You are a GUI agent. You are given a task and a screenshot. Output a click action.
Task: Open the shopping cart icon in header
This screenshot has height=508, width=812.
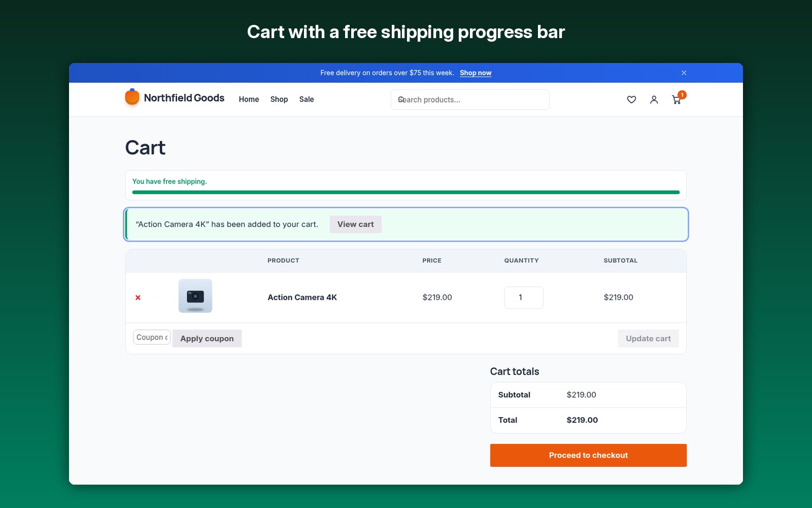(x=676, y=100)
